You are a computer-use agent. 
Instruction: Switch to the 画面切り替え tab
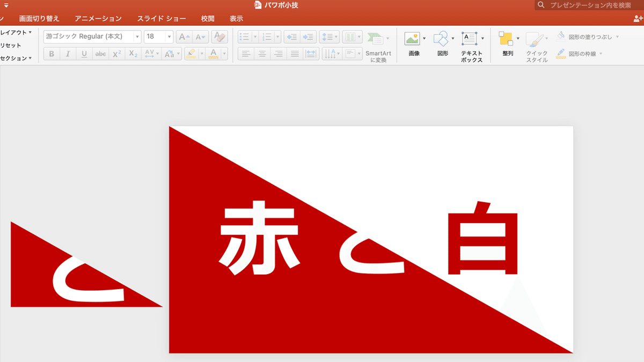coord(39,18)
